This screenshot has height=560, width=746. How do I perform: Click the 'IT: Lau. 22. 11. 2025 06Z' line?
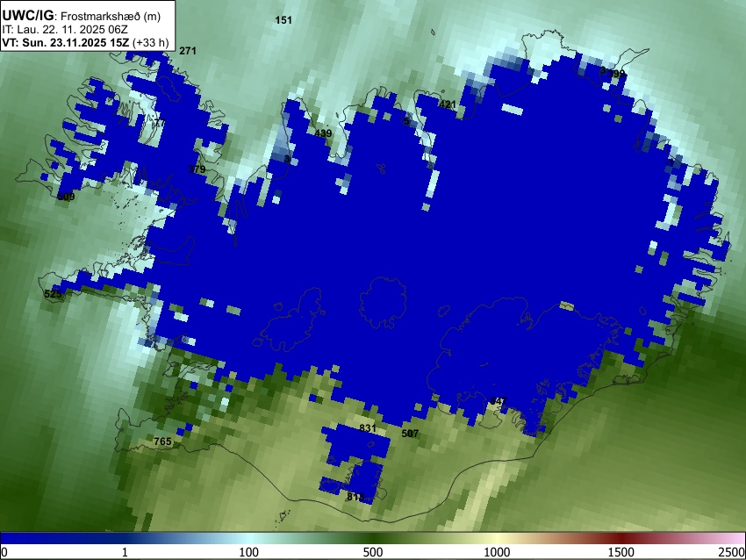[x=65, y=30]
